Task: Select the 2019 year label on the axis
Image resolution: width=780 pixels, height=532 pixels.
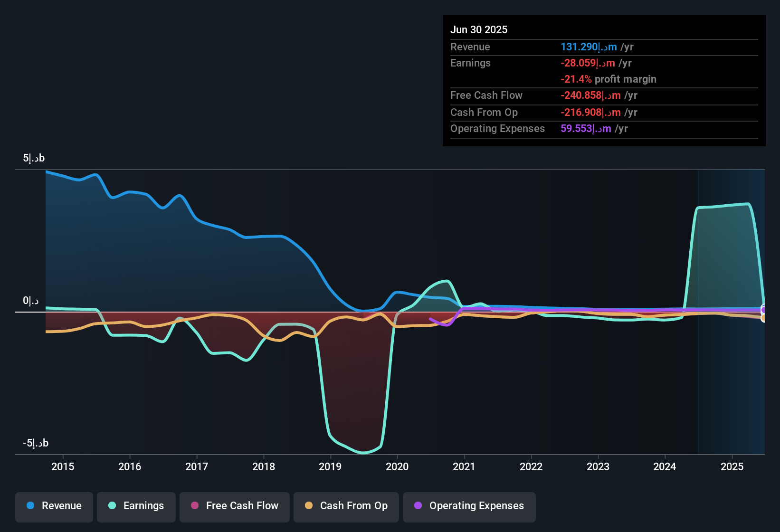Action: (331, 467)
